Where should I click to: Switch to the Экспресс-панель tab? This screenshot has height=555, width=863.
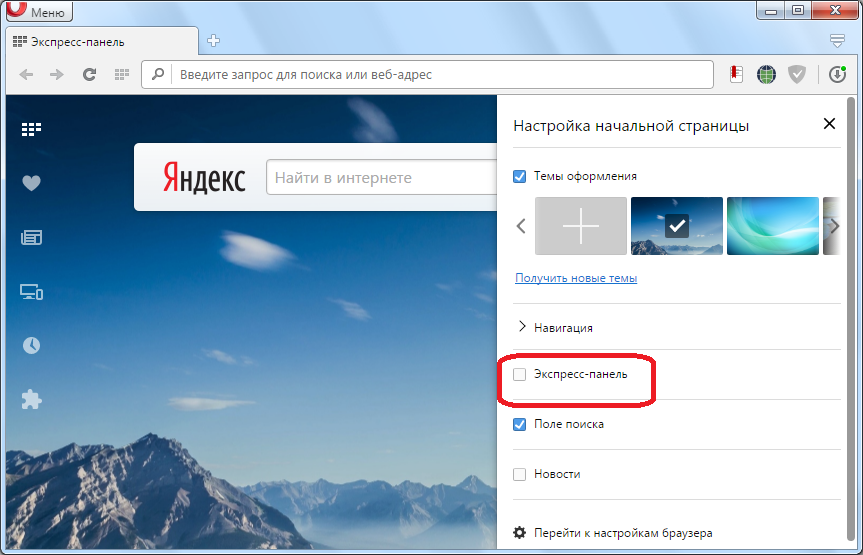click(102, 42)
